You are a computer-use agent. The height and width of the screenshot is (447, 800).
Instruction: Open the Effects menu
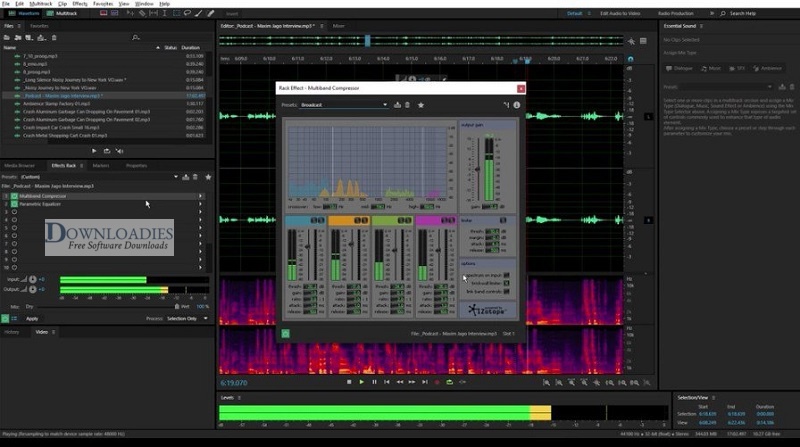click(x=80, y=4)
